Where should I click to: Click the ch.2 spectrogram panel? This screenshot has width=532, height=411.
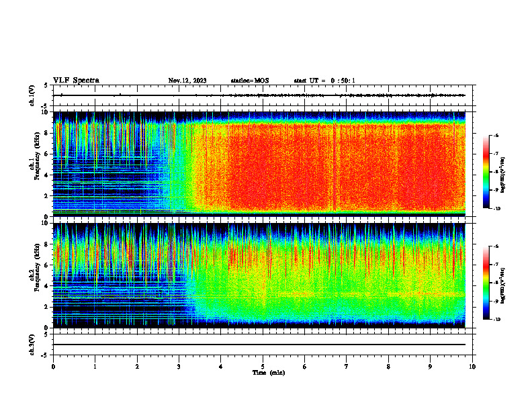point(259,275)
